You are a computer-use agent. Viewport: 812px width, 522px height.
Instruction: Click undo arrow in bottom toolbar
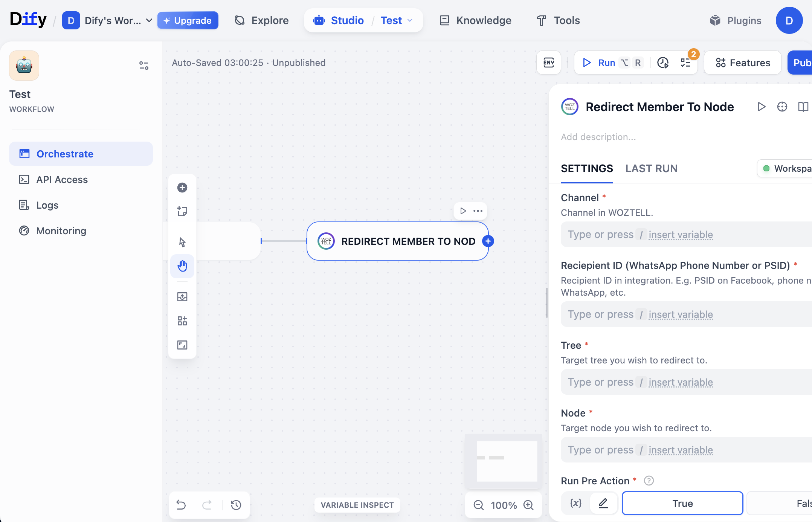[181, 505]
